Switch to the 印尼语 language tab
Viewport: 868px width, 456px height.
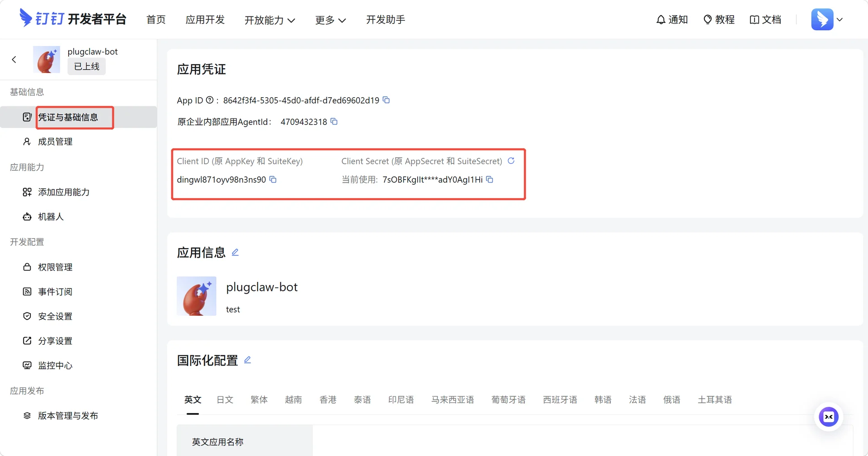pyautogui.click(x=401, y=399)
